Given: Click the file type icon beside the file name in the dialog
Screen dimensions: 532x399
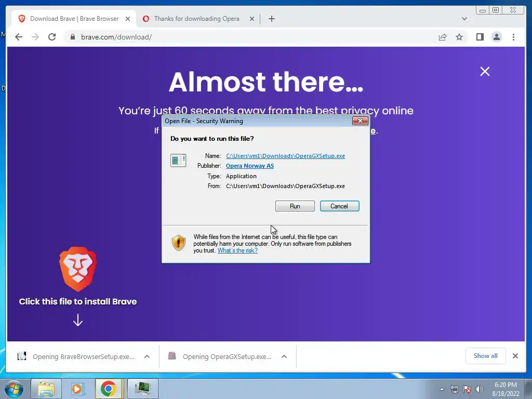Looking at the screenshot, I should pos(178,160).
